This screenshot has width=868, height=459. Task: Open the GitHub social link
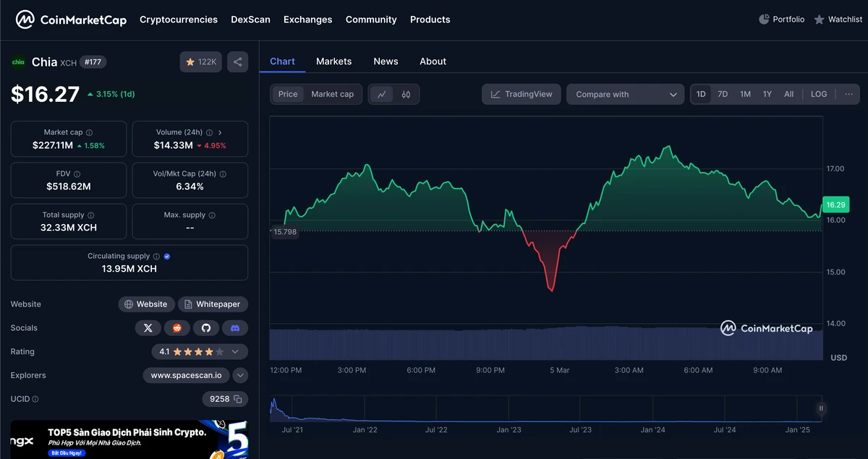(206, 328)
